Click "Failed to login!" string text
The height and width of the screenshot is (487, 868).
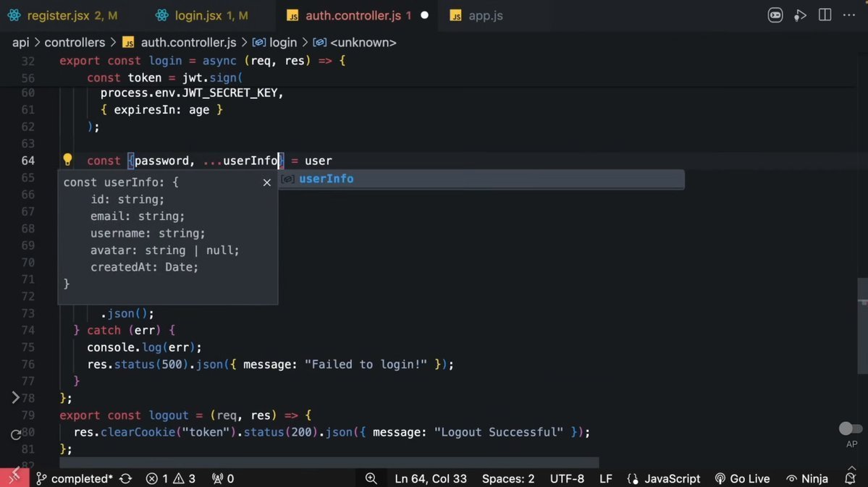point(366,364)
